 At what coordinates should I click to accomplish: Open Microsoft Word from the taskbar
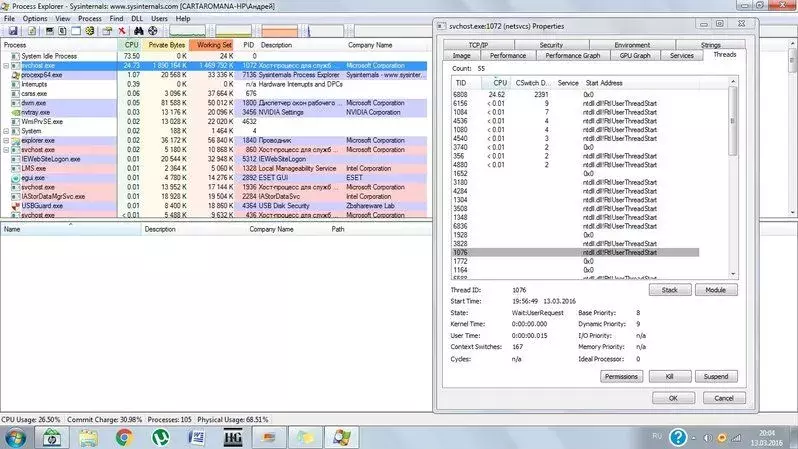tap(197, 438)
